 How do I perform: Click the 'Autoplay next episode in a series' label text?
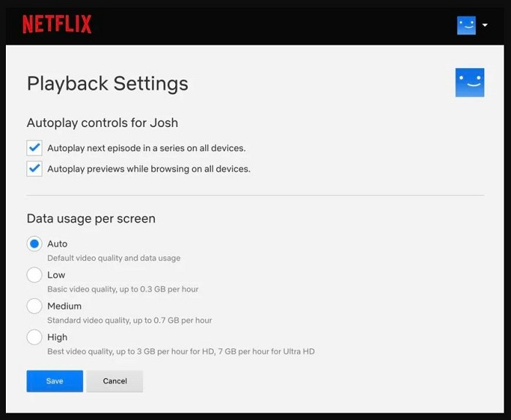(146, 148)
